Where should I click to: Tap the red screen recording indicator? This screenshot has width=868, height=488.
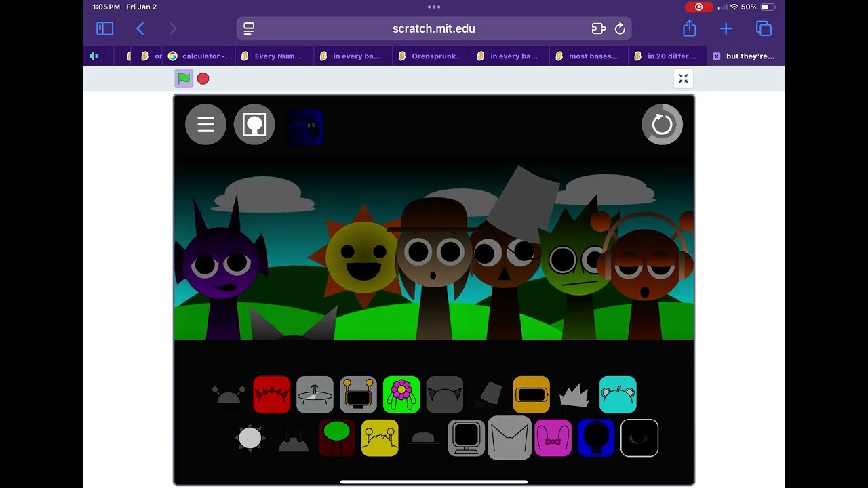[698, 7]
